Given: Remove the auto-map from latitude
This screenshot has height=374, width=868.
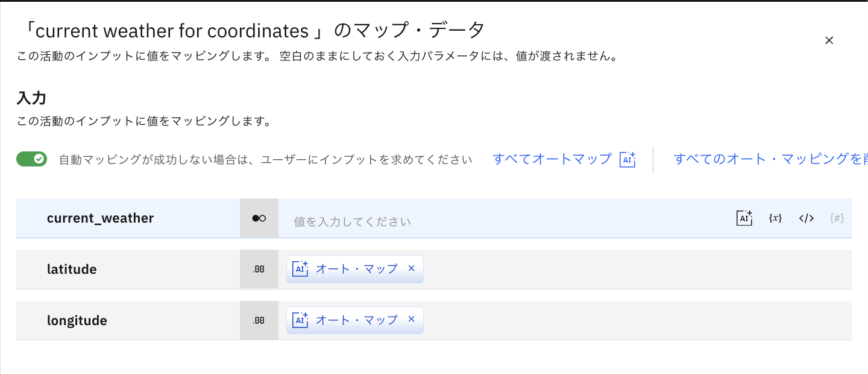Looking at the screenshot, I should [x=412, y=268].
